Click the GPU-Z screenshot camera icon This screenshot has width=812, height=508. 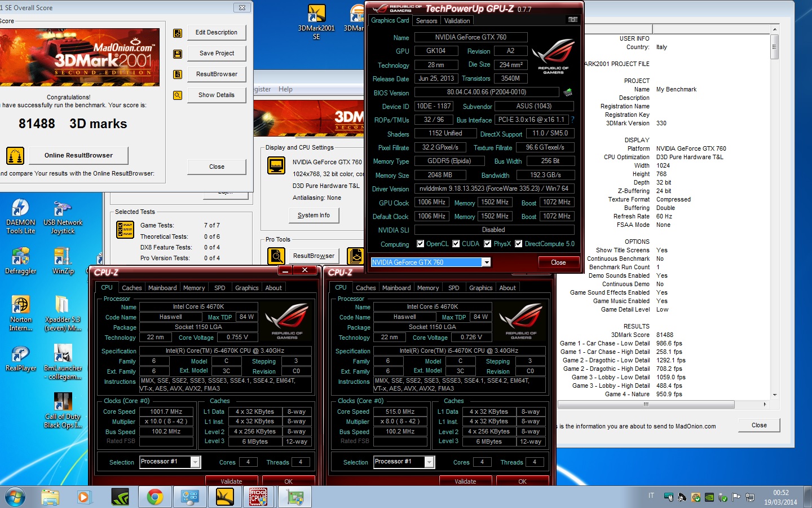572,20
